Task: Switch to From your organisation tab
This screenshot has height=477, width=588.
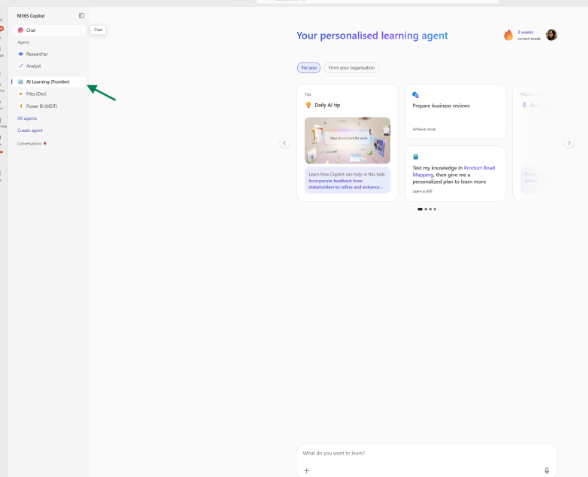Action: point(351,68)
